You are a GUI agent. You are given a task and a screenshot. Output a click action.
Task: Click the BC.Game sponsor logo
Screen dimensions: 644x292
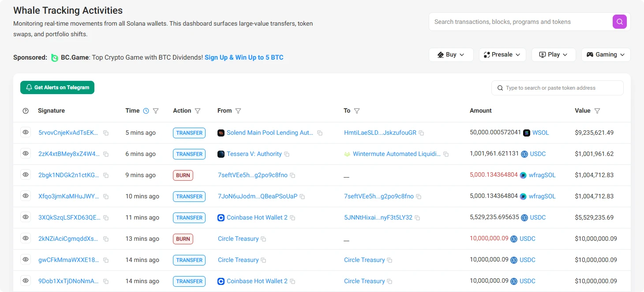tap(54, 57)
